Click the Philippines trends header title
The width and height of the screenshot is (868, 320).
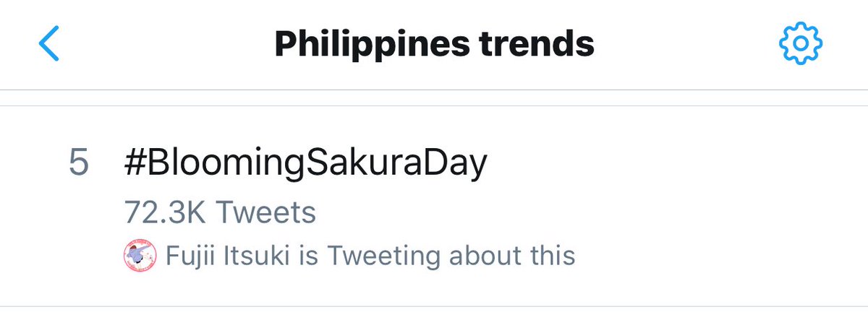coord(434,45)
